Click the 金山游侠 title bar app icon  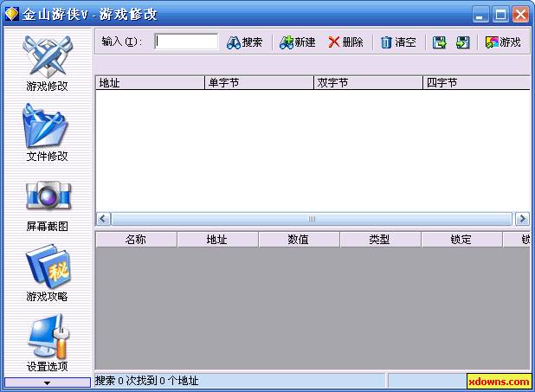coord(12,14)
